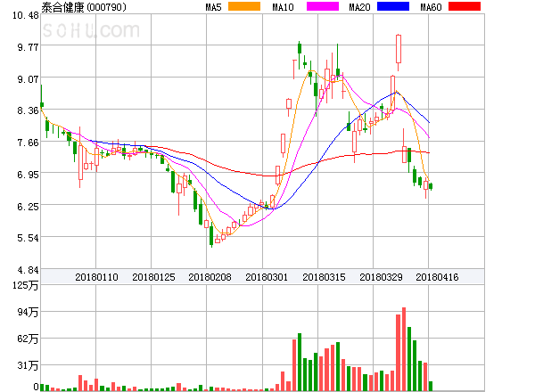Click the 7.66 price axis label
The height and width of the screenshot is (392, 535).
coord(28,143)
